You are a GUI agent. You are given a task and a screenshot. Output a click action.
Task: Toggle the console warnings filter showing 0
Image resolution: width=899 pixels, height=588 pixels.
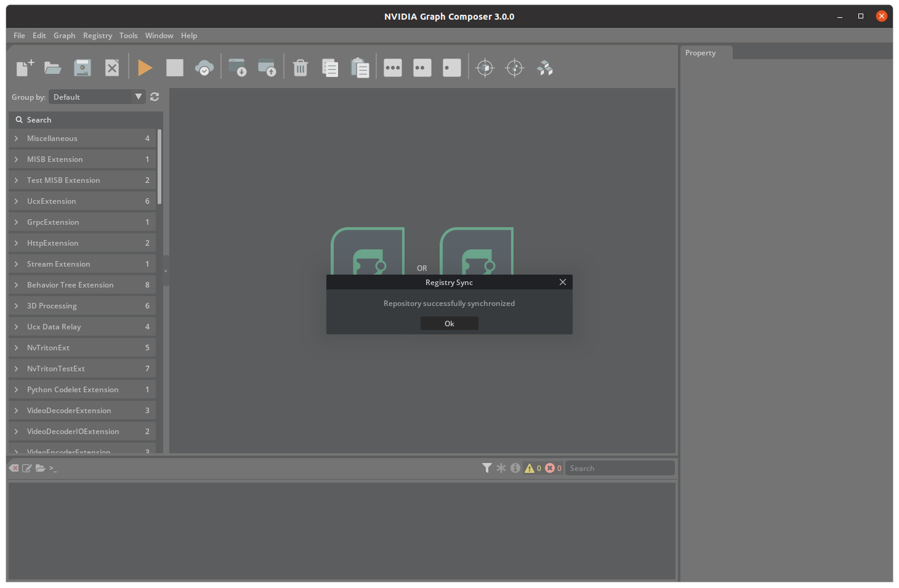[533, 468]
